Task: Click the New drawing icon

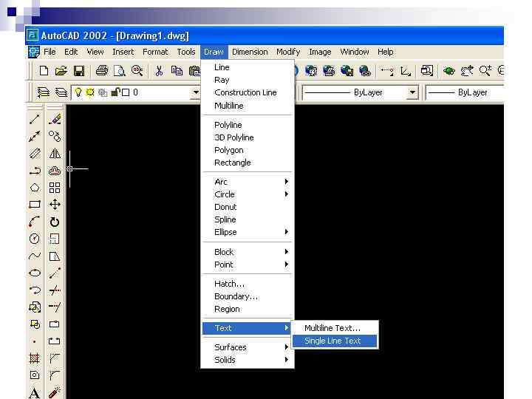Action: [x=44, y=71]
